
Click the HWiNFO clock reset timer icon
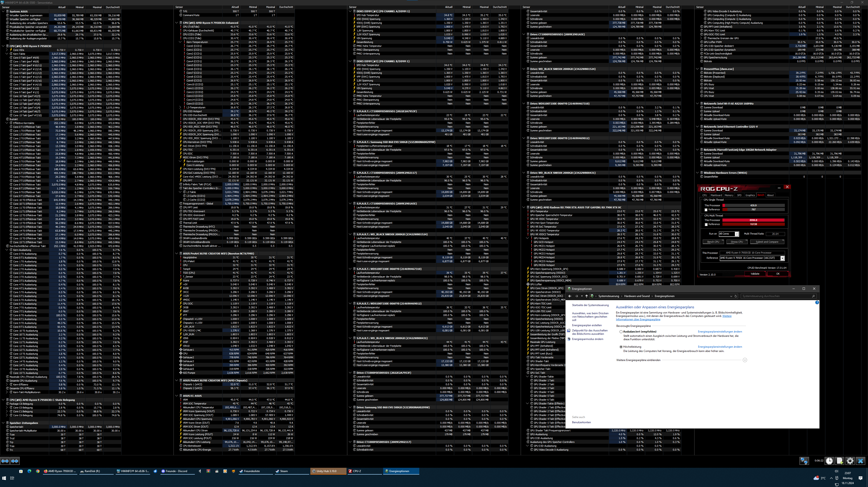tap(829, 461)
